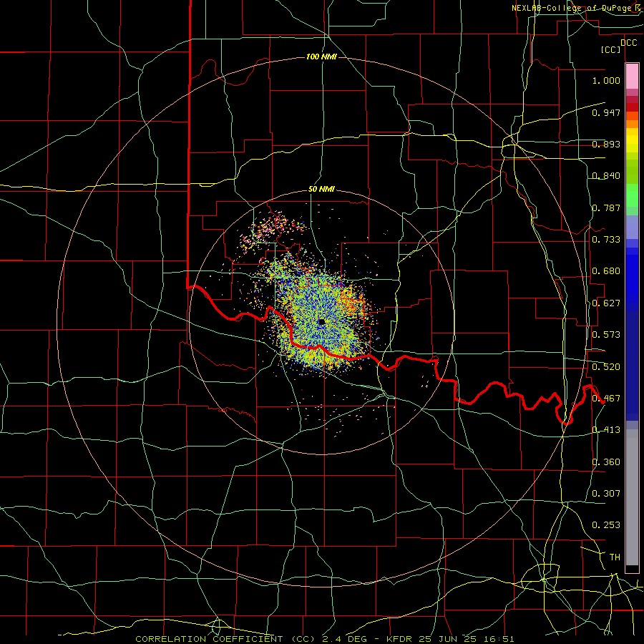Click the TH label at scale bottom
The height and width of the screenshot is (644, 644).
point(615,557)
